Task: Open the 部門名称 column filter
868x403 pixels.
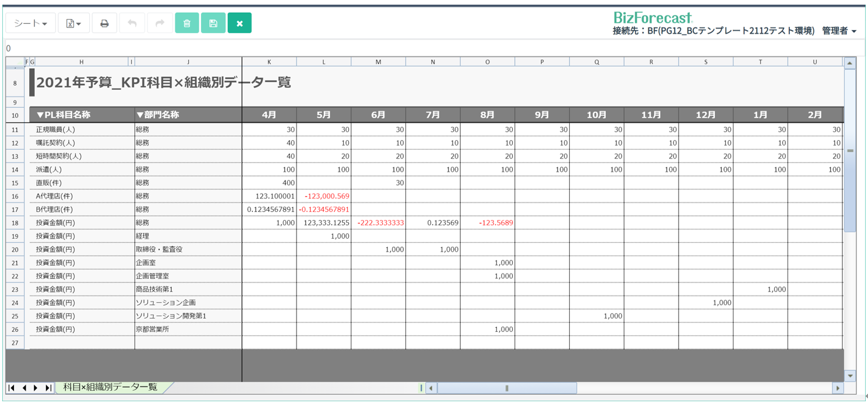Action: [140, 115]
